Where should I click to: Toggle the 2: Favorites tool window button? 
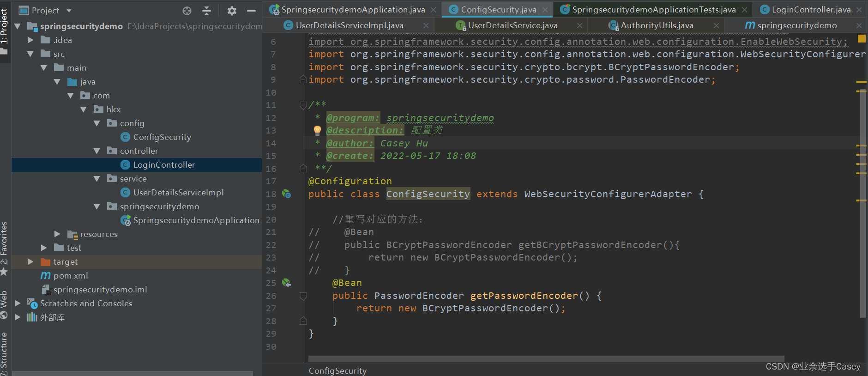point(5,249)
